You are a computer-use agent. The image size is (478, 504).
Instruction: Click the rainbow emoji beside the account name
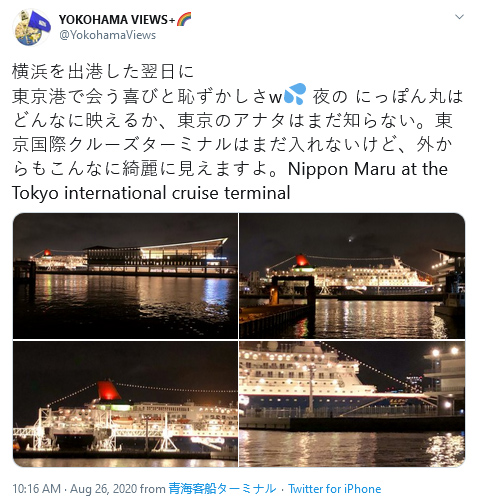tap(184, 20)
